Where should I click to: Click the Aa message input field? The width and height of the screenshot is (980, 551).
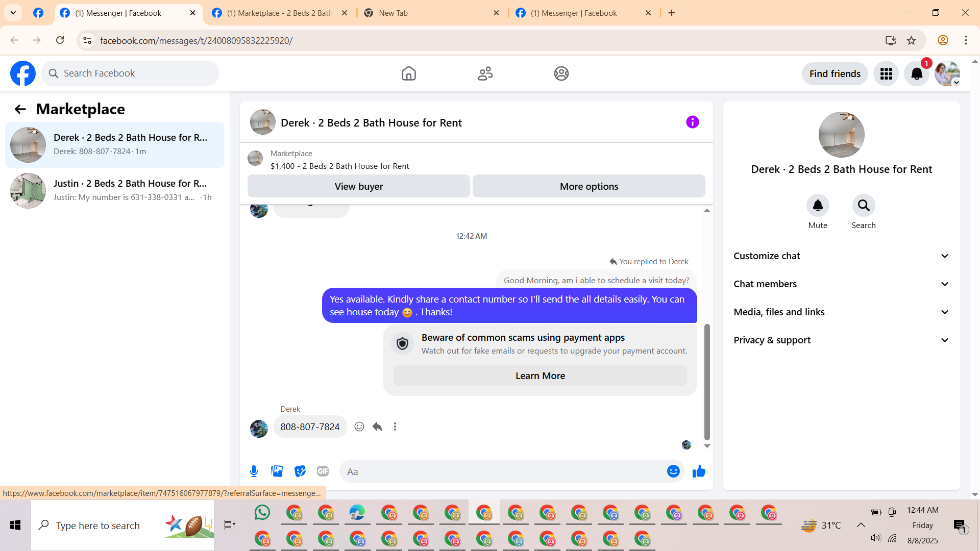click(503, 471)
